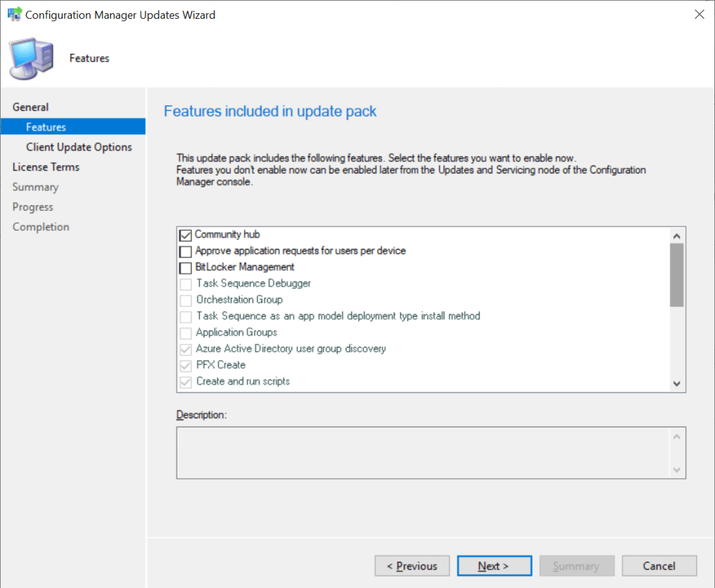Image resolution: width=715 pixels, height=588 pixels.
Task: Click inside the Description text box
Action: (x=423, y=453)
